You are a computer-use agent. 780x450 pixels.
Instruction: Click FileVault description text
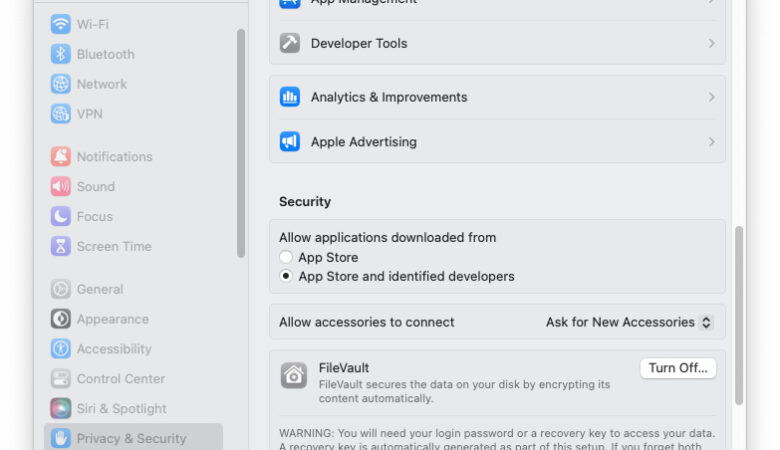click(x=464, y=391)
